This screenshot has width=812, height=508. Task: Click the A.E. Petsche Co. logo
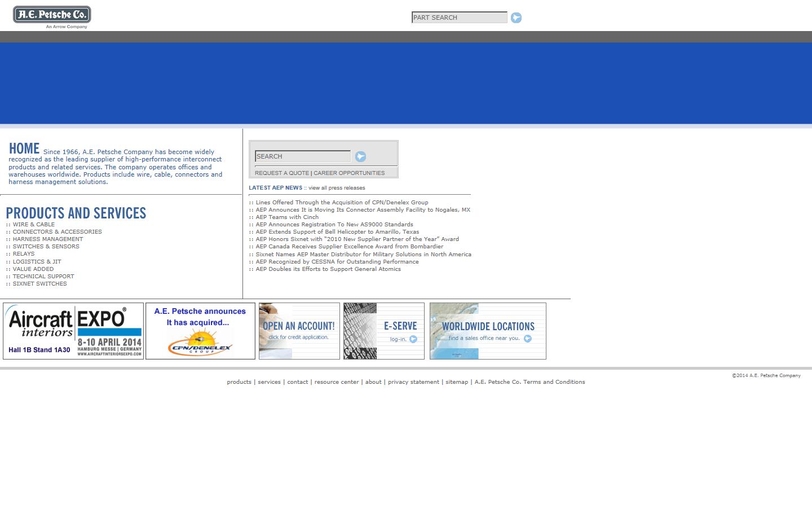pos(52,16)
